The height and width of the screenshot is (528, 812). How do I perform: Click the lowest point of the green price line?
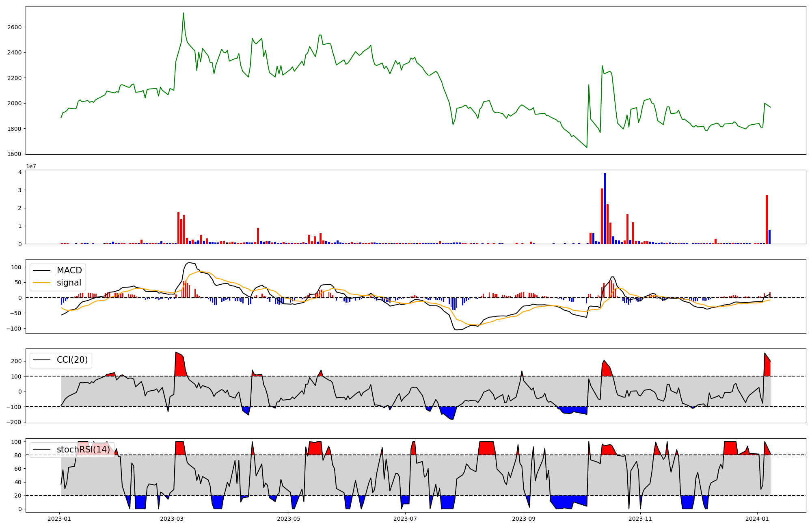point(587,147)
